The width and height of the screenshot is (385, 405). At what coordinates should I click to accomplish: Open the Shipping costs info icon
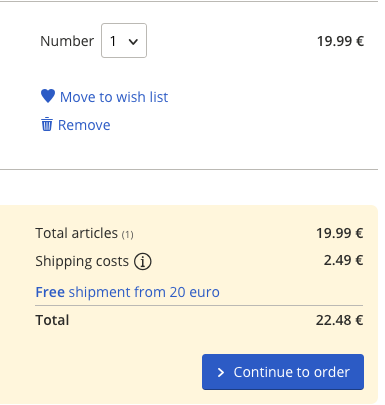[x=143, y=261]
